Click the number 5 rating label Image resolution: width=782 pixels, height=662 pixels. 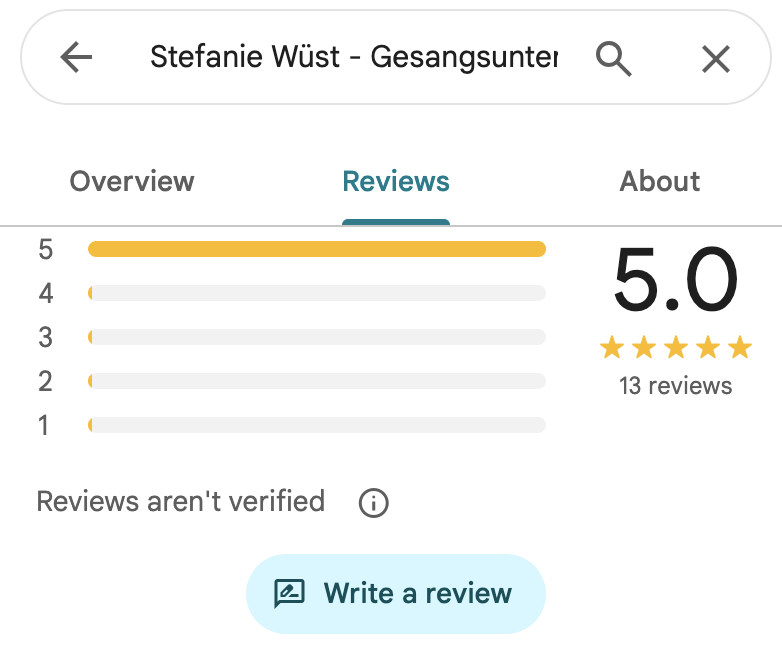[x=45, y=249]
